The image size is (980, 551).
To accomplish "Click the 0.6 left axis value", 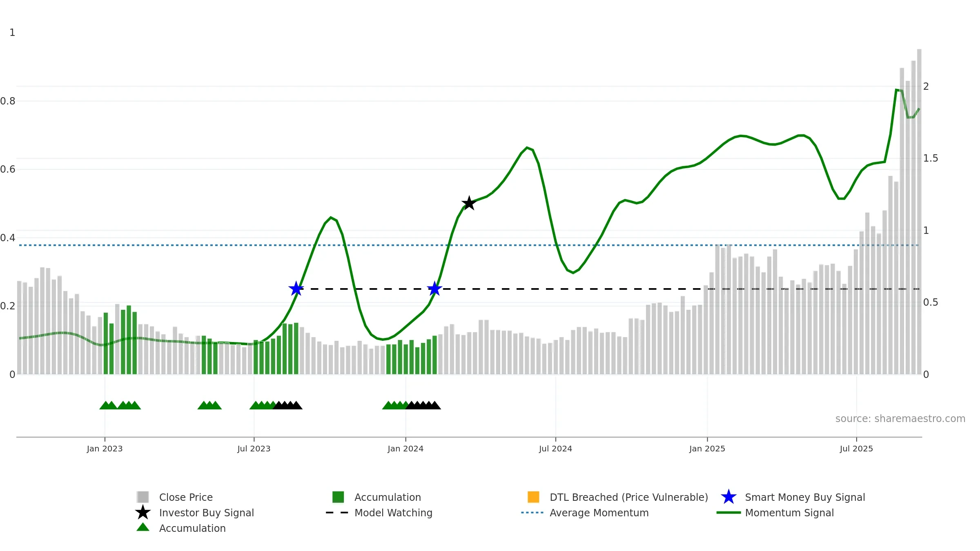I will tap(8, 169).
